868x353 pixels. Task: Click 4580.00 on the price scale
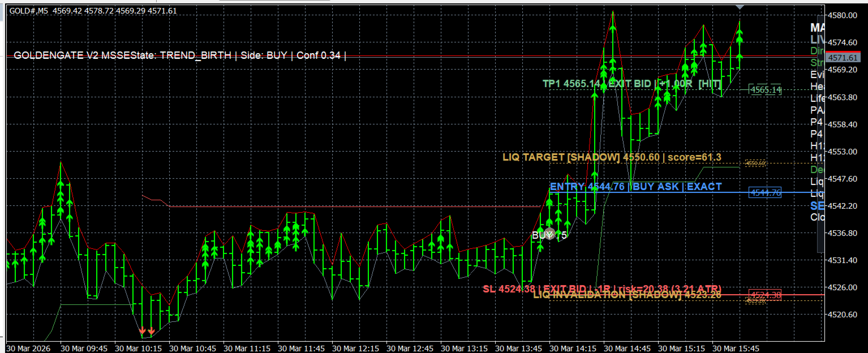844,15
